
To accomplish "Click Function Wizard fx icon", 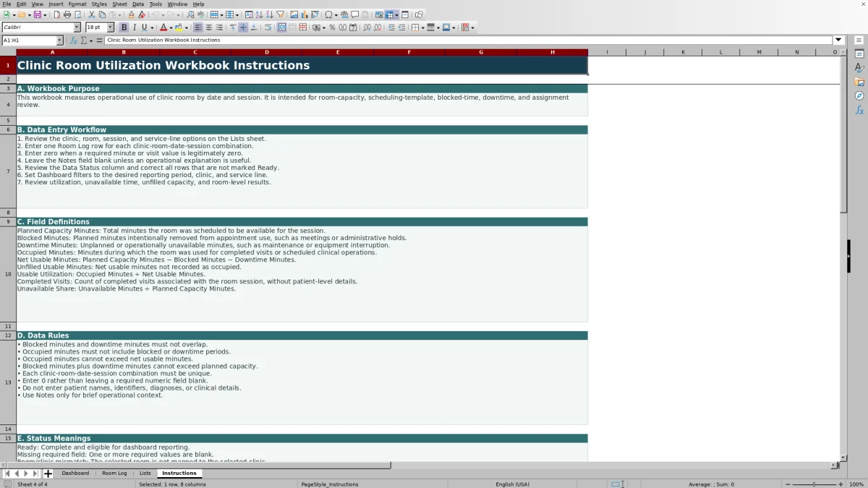I will [73, 40].
